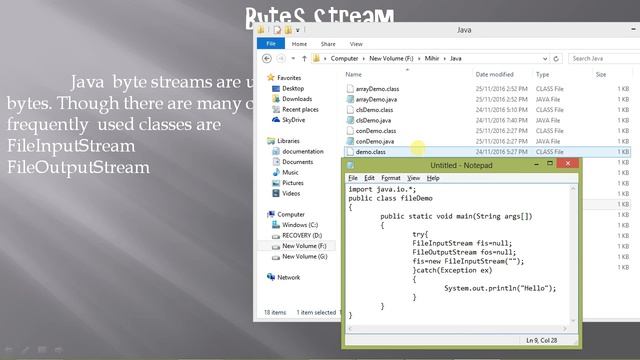Screen dimensions: 640x360
Task: Click the Notepad title bar icon
Action: pyautogui.click(x=350, y=165)
